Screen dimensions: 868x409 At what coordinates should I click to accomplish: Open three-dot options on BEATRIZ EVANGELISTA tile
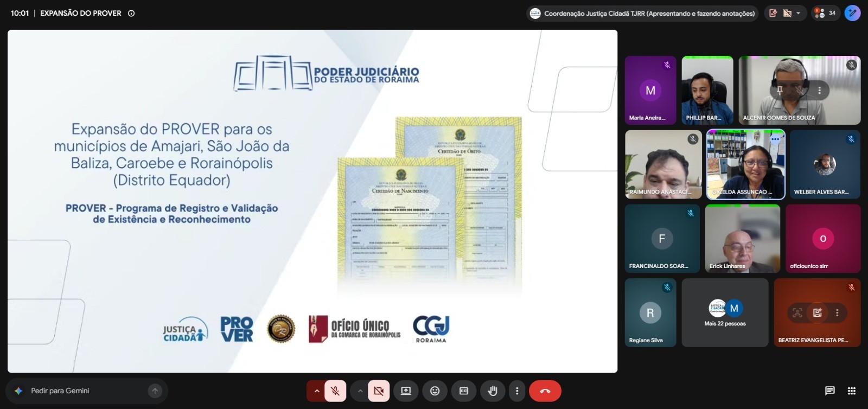coord(837,312)
